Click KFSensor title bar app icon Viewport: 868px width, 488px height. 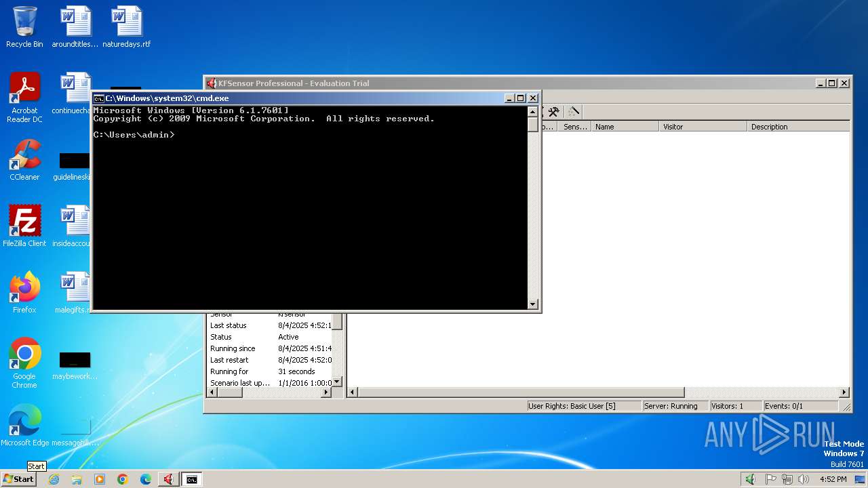(x=212, y=83)
